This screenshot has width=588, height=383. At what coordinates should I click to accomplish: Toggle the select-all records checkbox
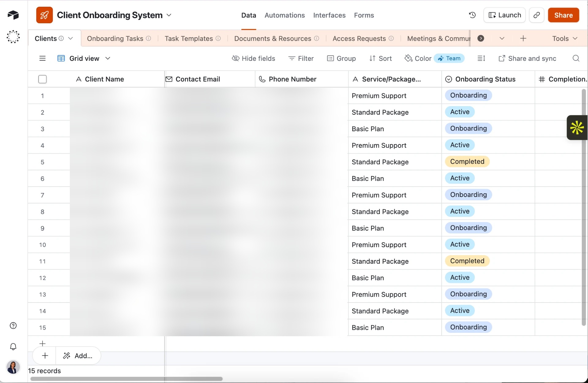[x=43, y=79]
